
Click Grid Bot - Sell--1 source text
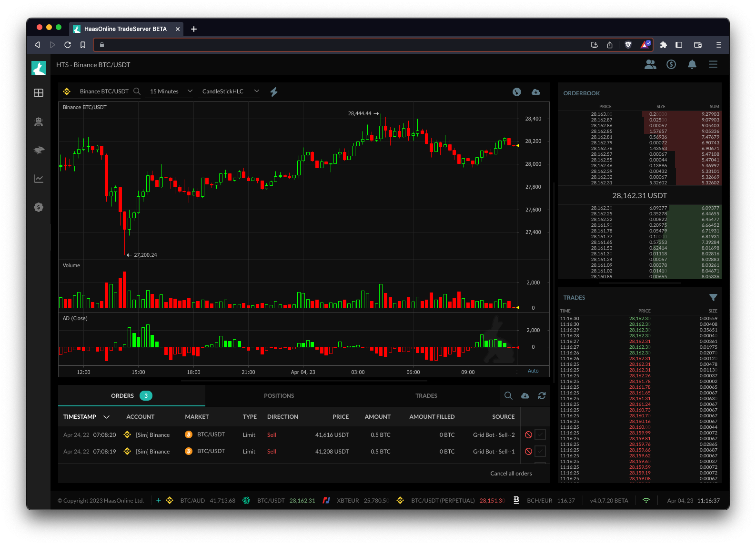494,452
